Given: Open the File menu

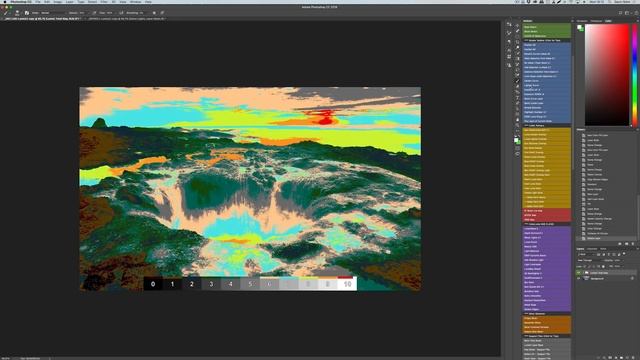Looking at the screenshot, I should point(38,2).
